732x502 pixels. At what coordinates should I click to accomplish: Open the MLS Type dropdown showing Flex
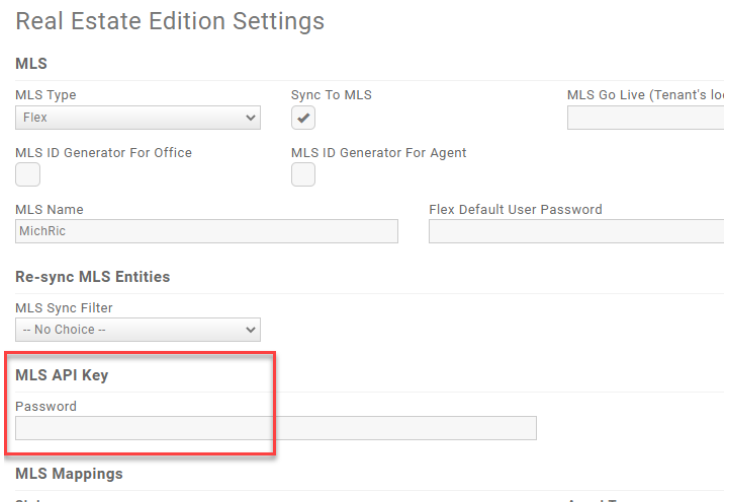[x=137, y=118]
